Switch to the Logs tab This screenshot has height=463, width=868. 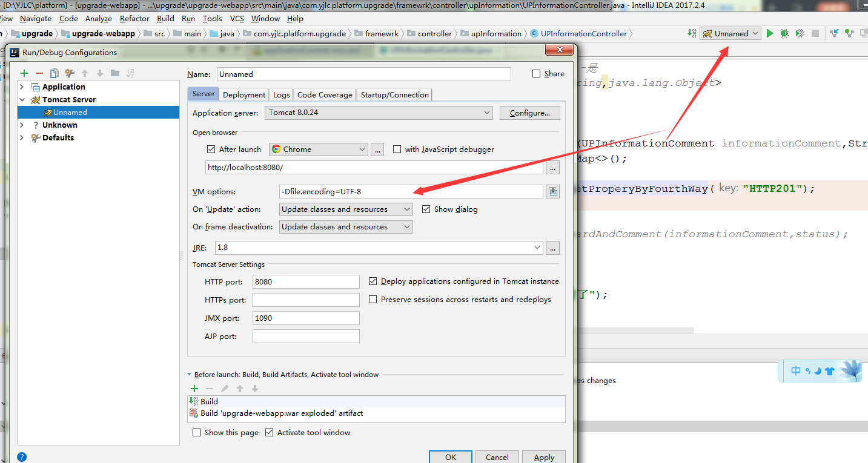pos(281,94)
